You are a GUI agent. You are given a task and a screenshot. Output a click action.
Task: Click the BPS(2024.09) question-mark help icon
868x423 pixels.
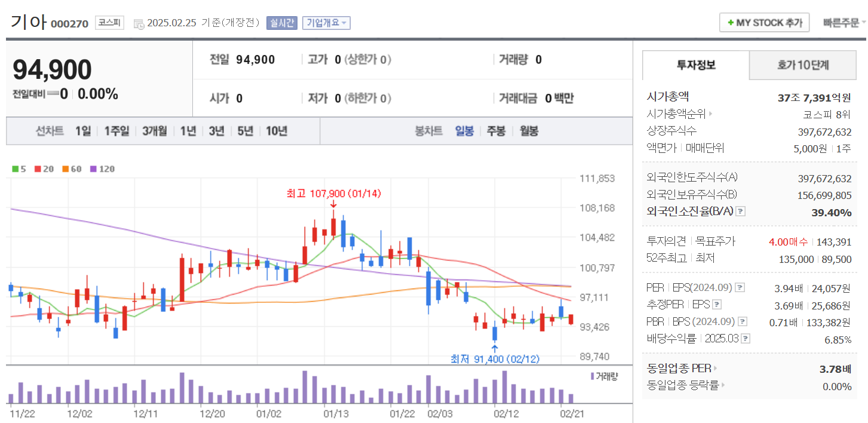pos(741,321)
